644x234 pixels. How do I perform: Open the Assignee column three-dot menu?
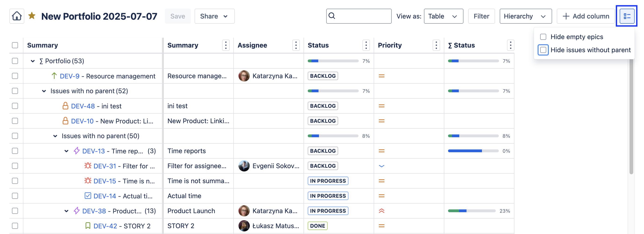(296, 45)
